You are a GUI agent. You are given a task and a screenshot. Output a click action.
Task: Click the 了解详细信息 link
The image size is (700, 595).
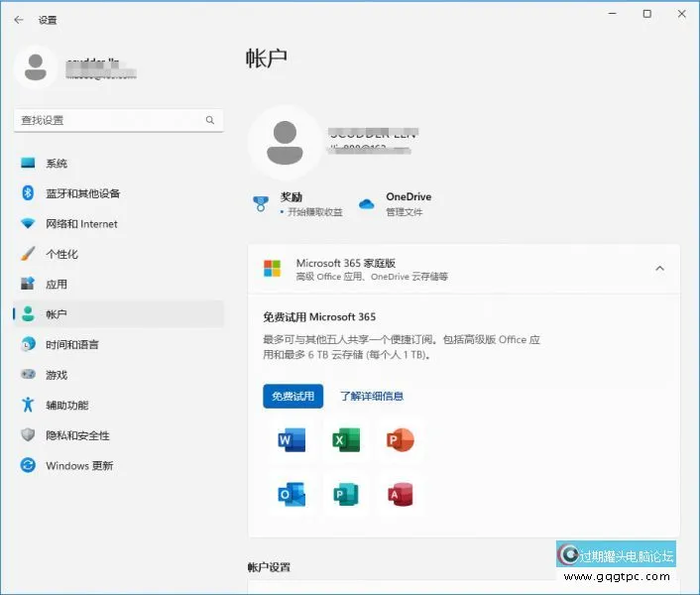click(372, 397)
